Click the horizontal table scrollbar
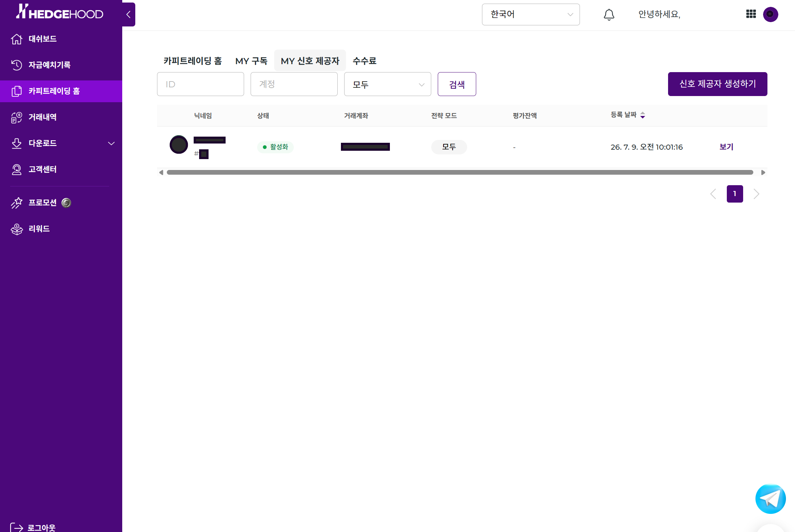Screen dimensions: 795x532 (460, 173)
